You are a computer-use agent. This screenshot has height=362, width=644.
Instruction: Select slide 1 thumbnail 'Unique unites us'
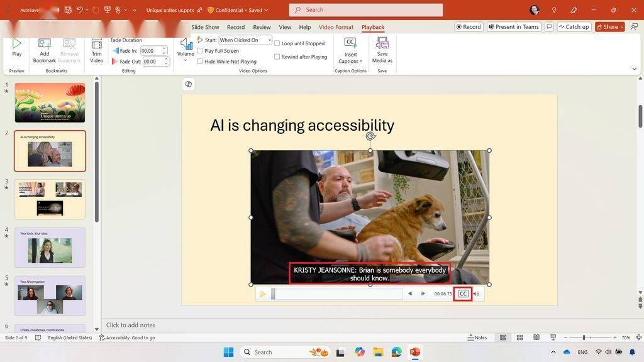point(50,102)
